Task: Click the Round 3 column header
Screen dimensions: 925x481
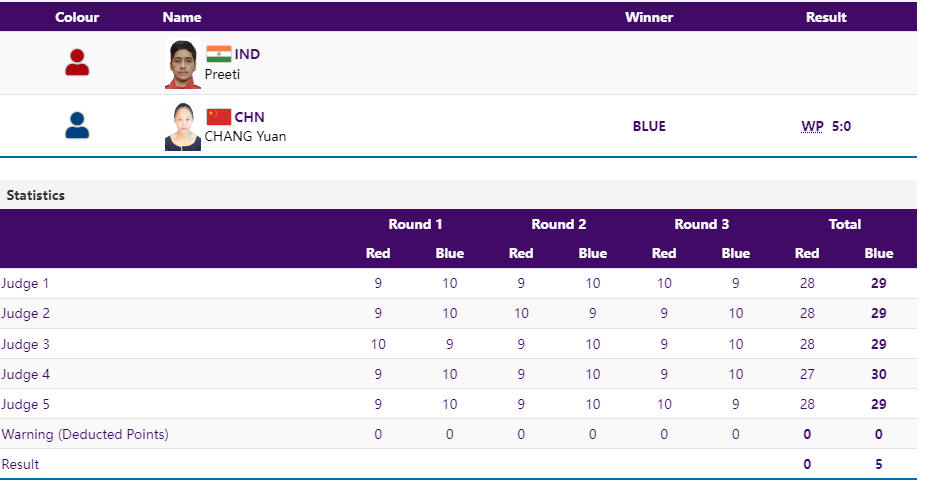Action: point(701,224)
